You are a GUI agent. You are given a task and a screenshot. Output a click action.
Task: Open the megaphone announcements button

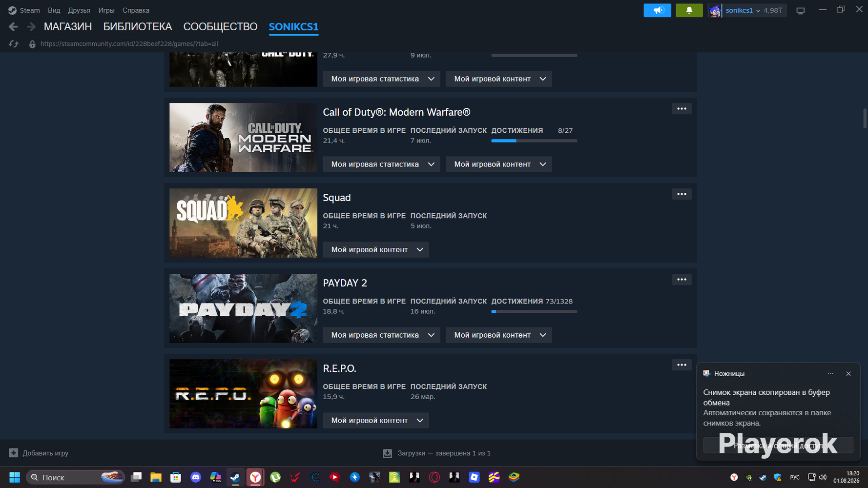tap(658, 10)
